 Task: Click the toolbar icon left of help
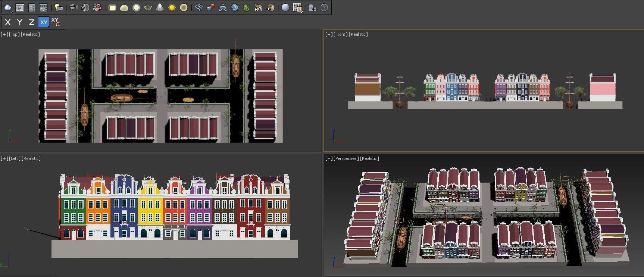click(312, 7)
